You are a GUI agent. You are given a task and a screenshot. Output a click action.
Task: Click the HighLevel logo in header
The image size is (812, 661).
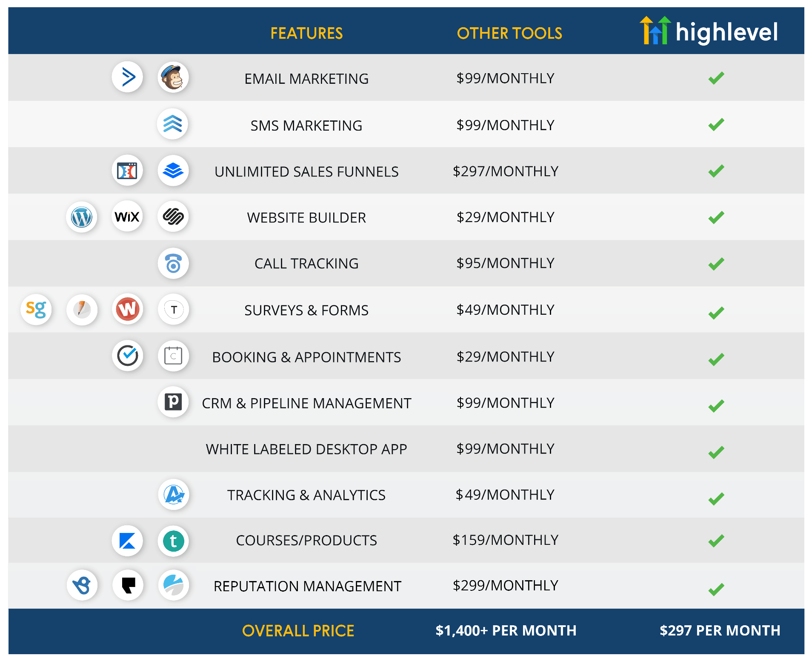pyautogui.click(x=709, y=31)
